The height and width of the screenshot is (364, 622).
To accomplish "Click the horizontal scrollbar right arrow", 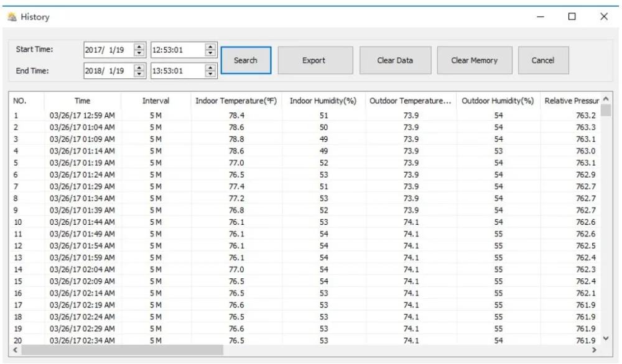I will 594,350.
